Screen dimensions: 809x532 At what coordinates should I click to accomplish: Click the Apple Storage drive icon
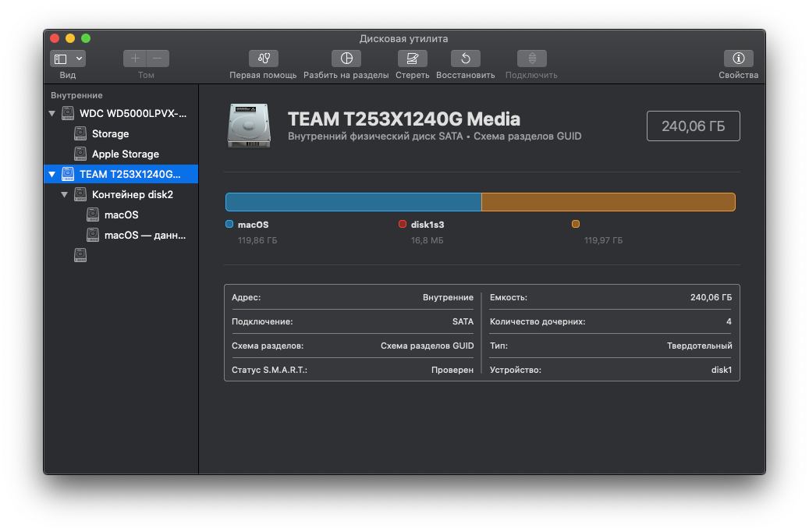(80, 154)
